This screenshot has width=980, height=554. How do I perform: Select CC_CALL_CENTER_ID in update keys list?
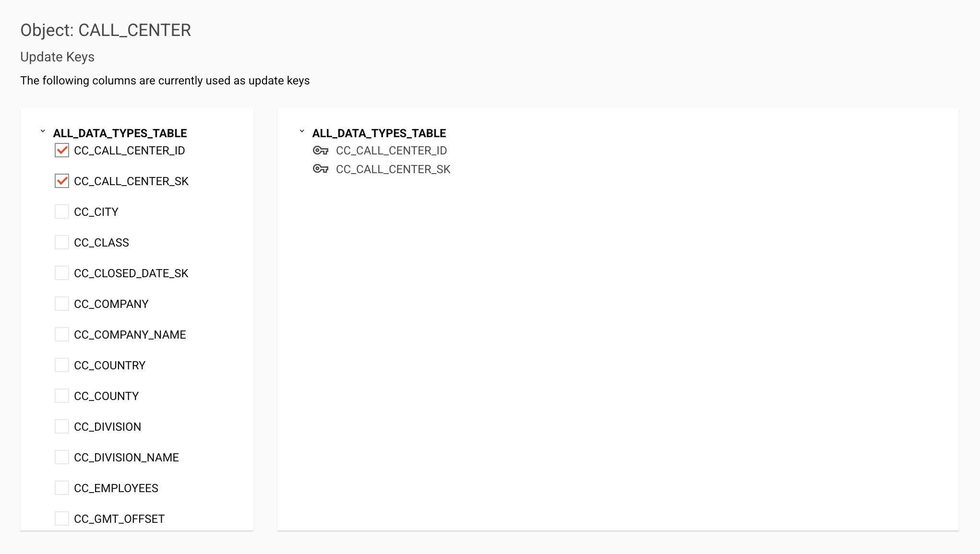pos(391,151)
